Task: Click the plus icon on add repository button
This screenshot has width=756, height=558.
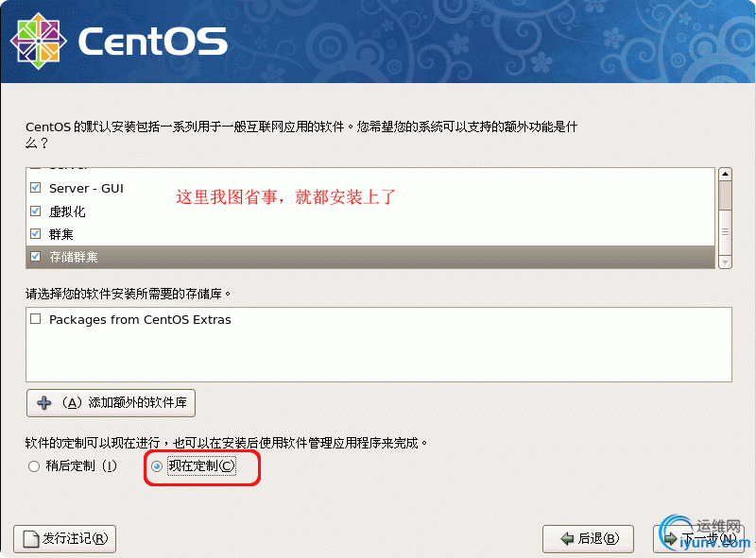Action: point(44,403)
